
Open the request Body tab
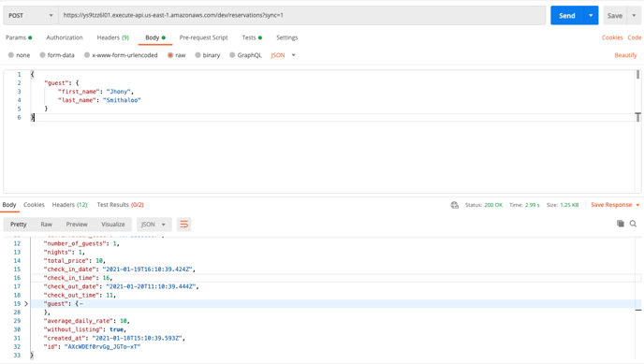coord(155,37)
